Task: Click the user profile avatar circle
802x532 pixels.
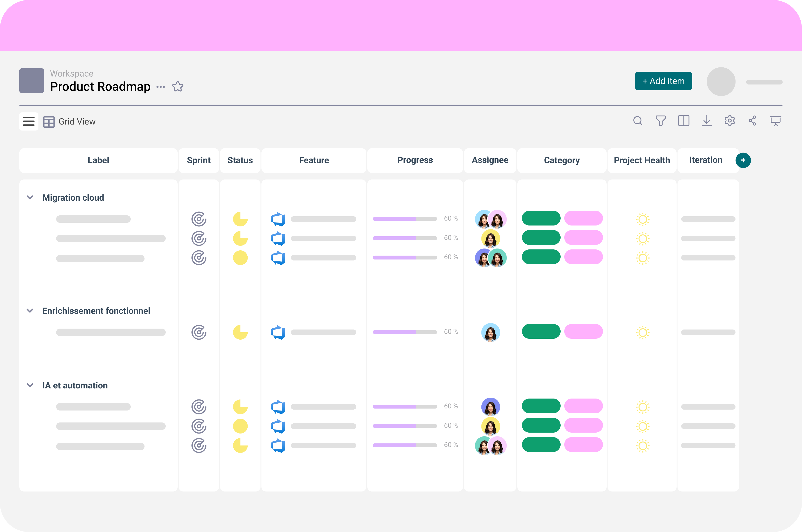Action: click(x=721, y=81)
